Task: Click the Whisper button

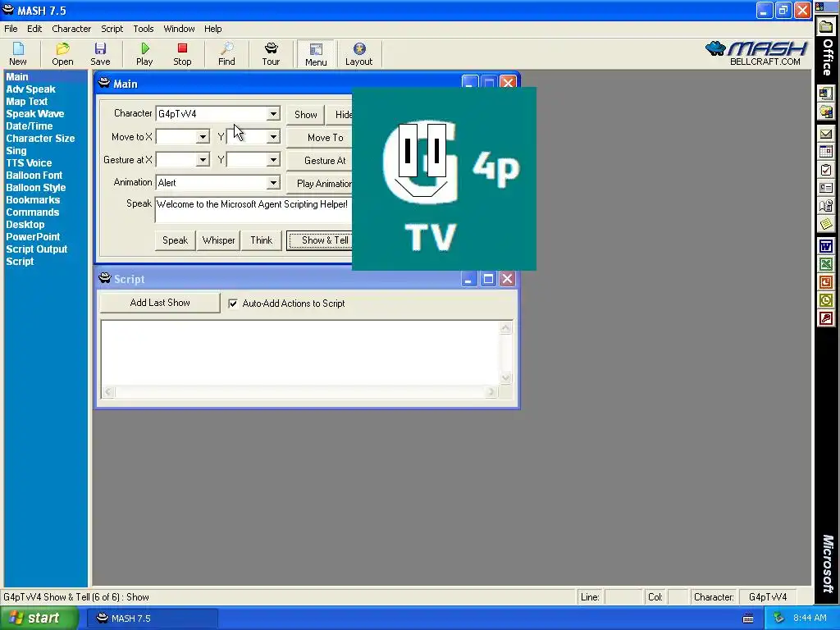Action: 218,240
